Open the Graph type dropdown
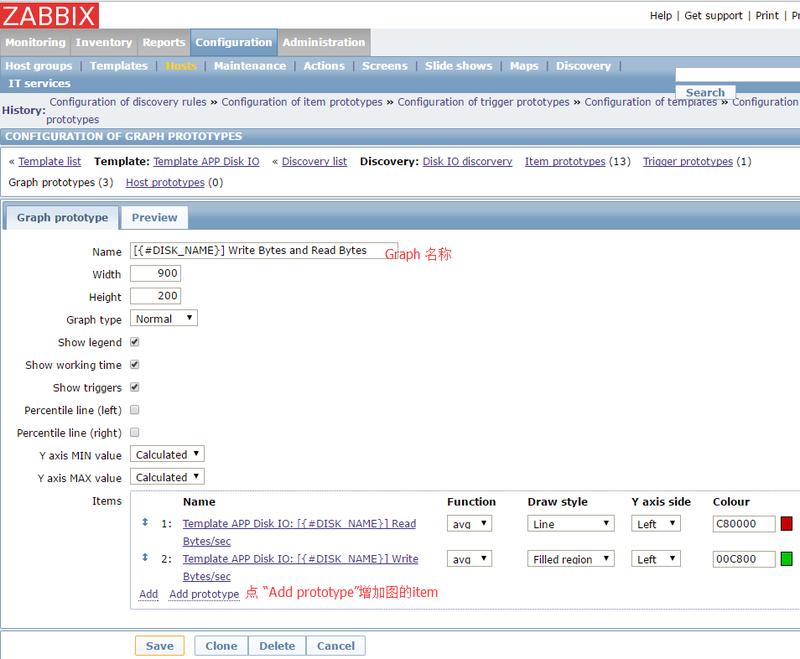This screenshot has height=659, width=800. (164, 319)
